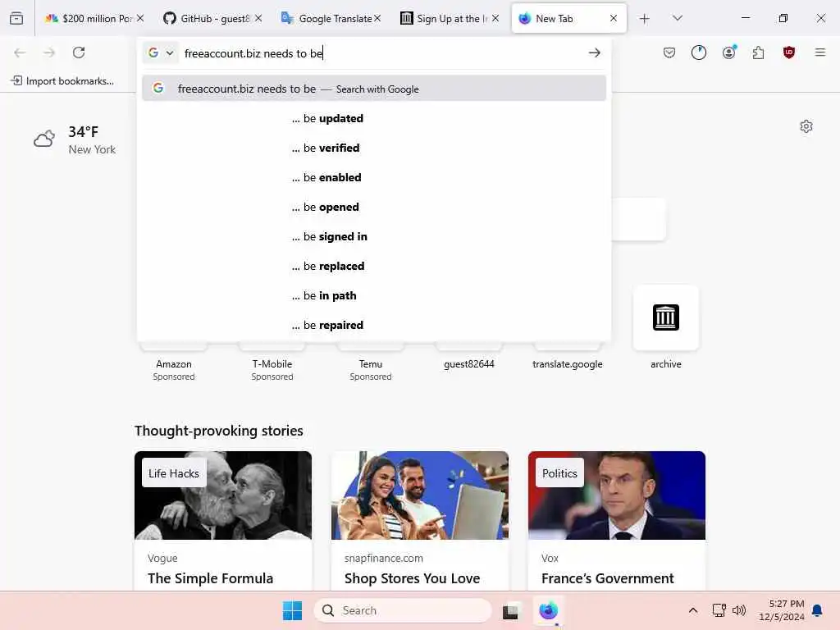List all tabs with the chevron
Image resolution: width=840 pixels, height=630 pixels.
point(678,18)
